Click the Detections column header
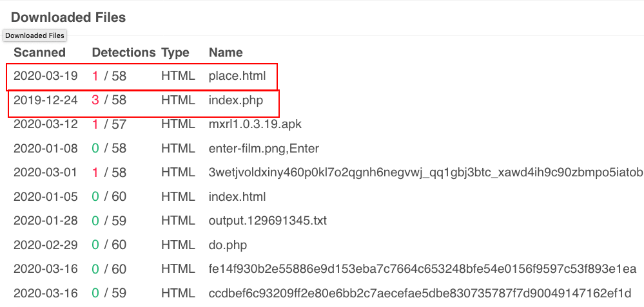Screen dimensions: 644x307 pos(124,53)
